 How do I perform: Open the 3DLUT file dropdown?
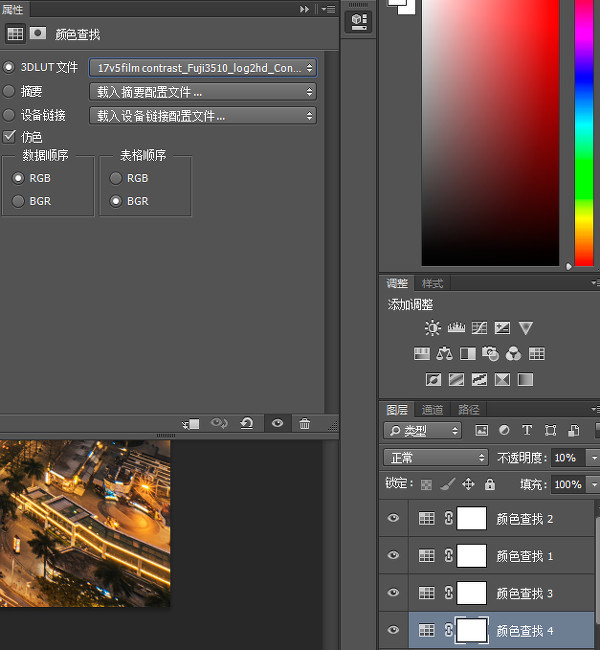(x=202, y=68)
